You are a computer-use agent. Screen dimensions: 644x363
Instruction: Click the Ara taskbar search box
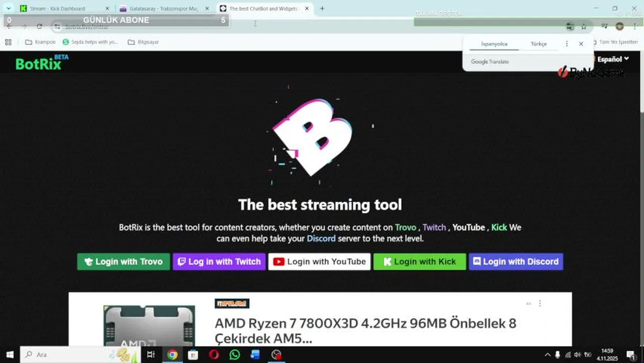point(80,354)
